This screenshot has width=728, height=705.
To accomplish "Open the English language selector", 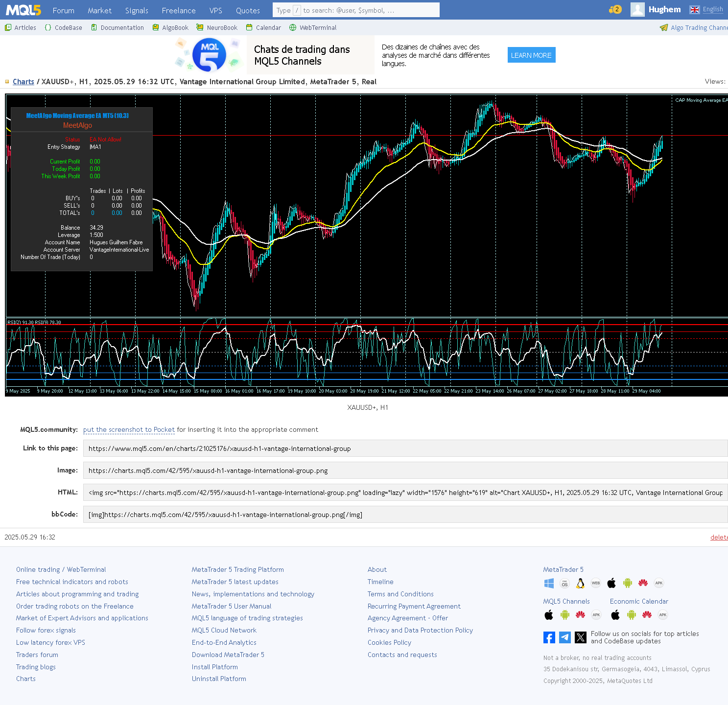I will (706, 9).
